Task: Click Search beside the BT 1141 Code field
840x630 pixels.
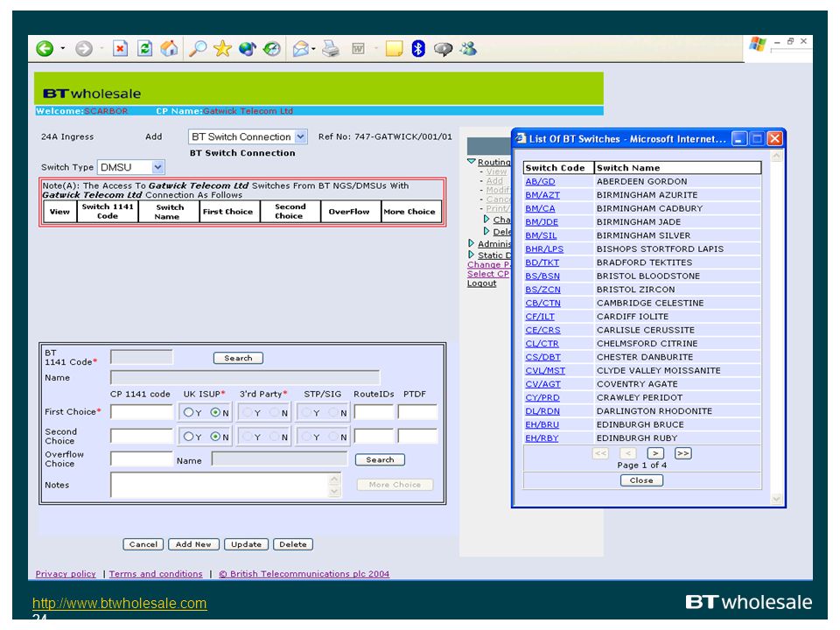Action: click(238, 358)
